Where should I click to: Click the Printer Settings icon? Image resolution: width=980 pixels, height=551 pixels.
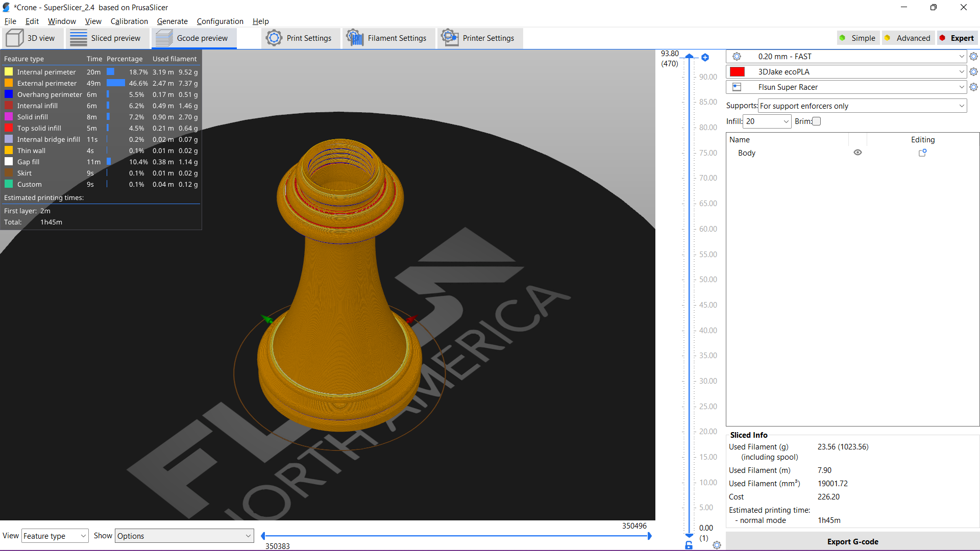450,38
